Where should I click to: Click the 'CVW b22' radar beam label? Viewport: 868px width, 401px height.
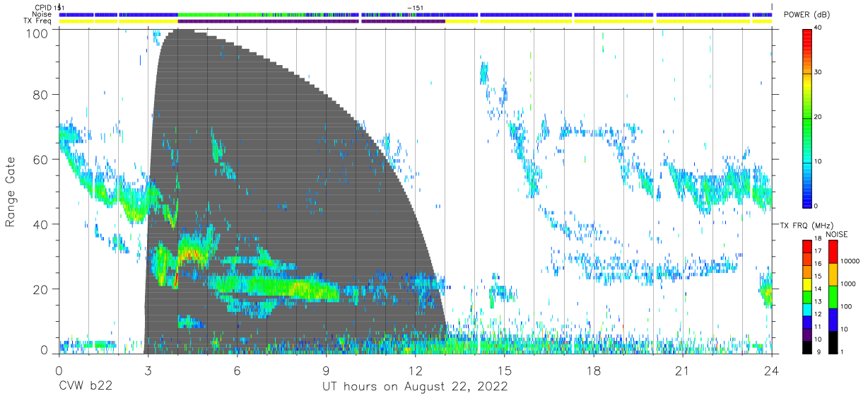pos(85,387)
